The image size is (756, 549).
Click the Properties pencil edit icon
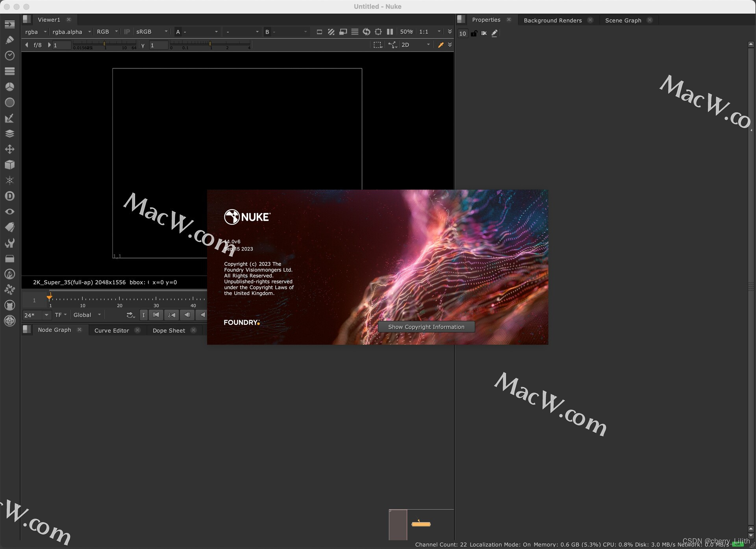click(495, 33)
